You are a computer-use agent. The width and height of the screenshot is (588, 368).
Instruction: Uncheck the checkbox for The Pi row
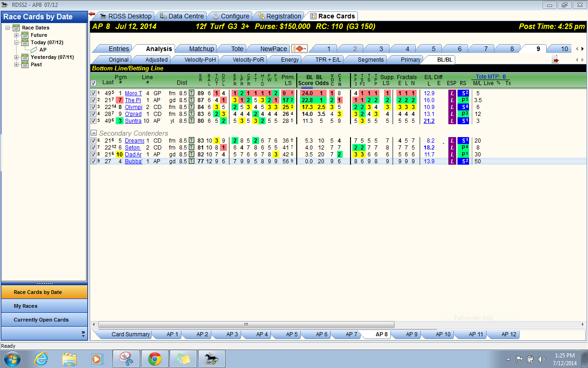pos(94,100)
